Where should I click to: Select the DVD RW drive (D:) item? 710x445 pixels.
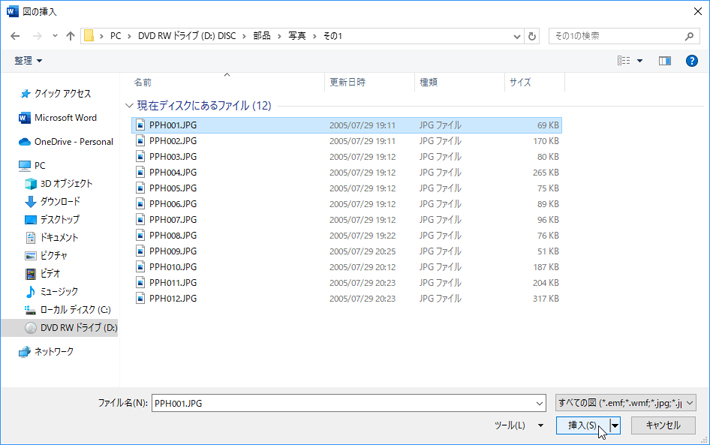78,327
